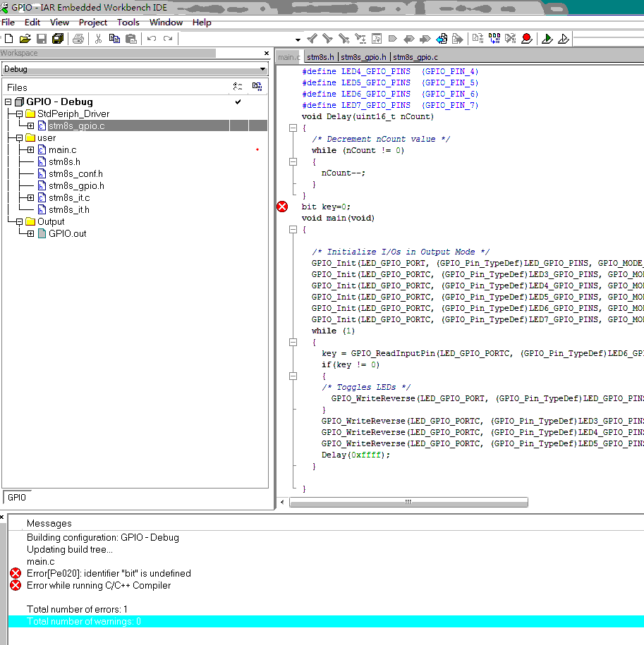The image size is (644, 645).
Task: Toggle breakpoint using the red toolbar icon
Action: [526, 39]
